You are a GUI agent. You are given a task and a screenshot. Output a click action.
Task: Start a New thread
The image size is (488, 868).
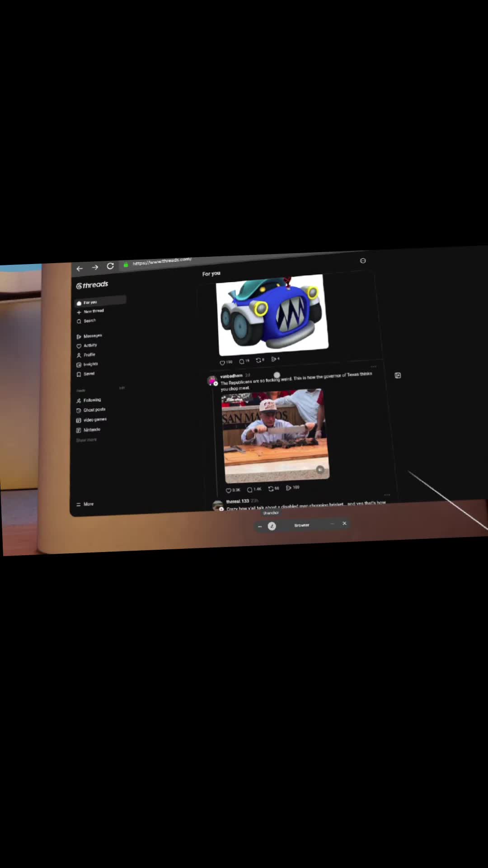[x=90, y=311]
